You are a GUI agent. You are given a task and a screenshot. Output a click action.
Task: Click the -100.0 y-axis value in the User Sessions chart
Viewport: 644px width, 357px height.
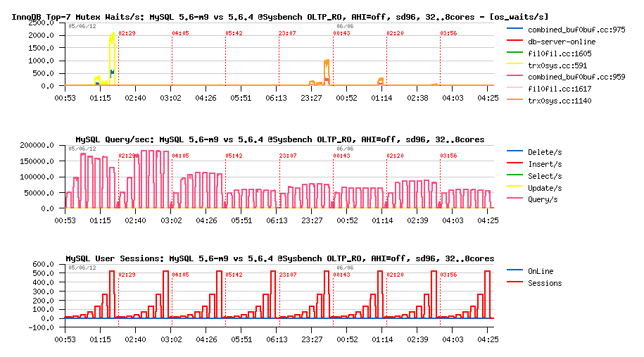pos(41,328)
